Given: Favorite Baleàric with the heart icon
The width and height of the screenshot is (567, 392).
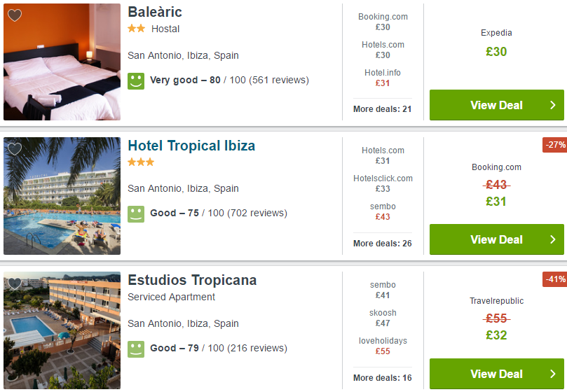Looking at the screenshot, I should click(x=15, y=15).
